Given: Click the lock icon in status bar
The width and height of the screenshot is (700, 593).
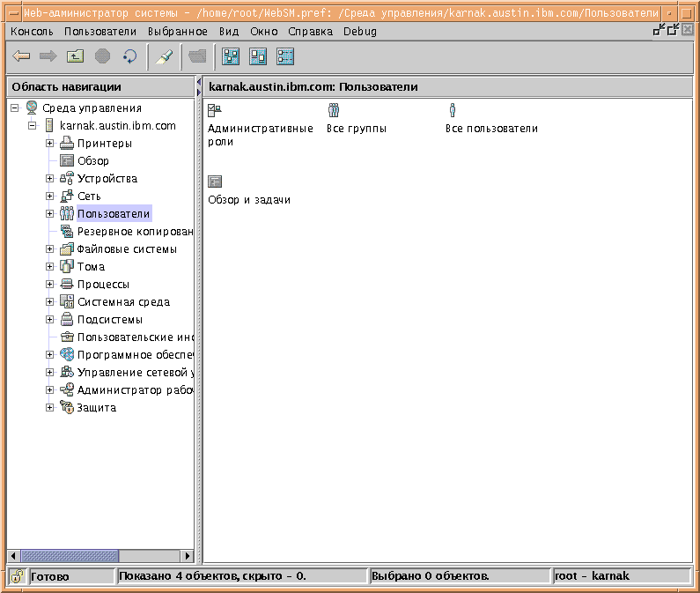Looking at the screenshot, I should tap(17, 576).
